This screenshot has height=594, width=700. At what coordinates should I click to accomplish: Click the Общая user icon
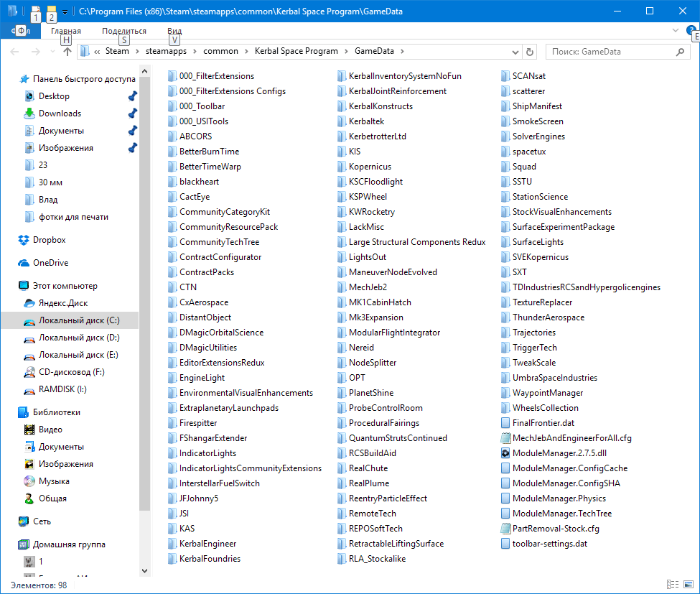click(x=29, y=499)
